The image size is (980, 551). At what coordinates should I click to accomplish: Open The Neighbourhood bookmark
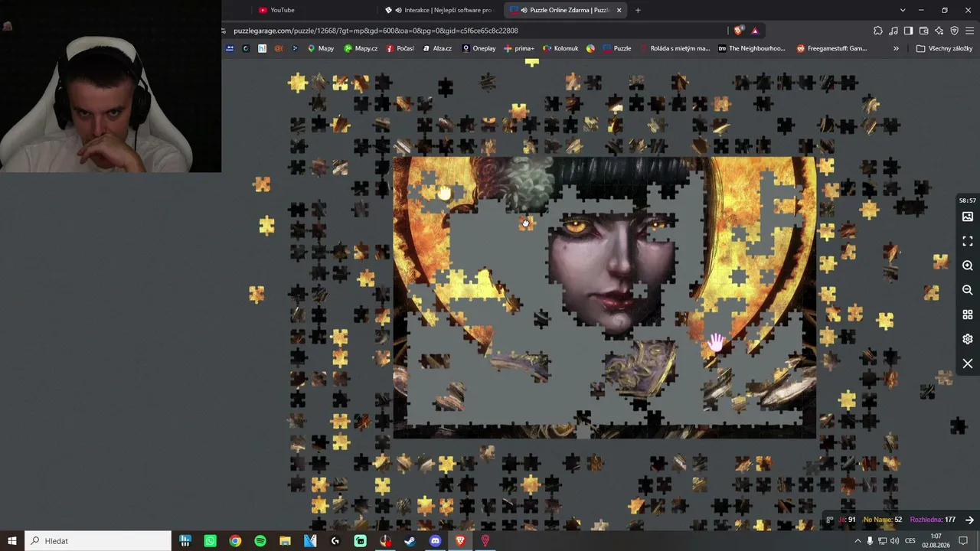752,48
